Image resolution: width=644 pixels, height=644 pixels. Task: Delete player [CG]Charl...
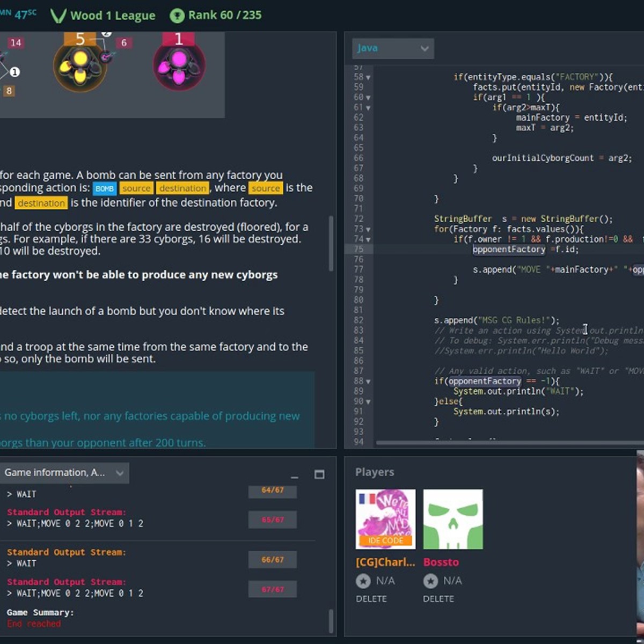(371, 598)
